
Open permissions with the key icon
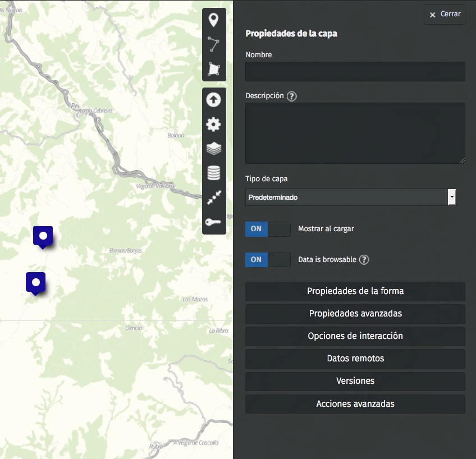pyautogui.click(x=214, y=222)
